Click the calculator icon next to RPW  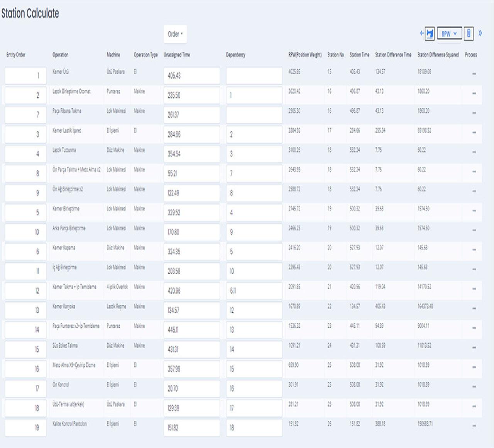(469, 33)
